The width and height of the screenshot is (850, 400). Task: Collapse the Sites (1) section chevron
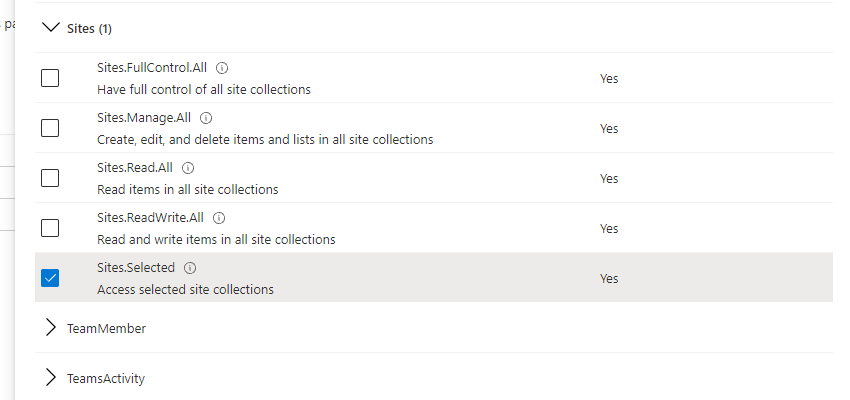pyautogui.click(x=50, y=27)
